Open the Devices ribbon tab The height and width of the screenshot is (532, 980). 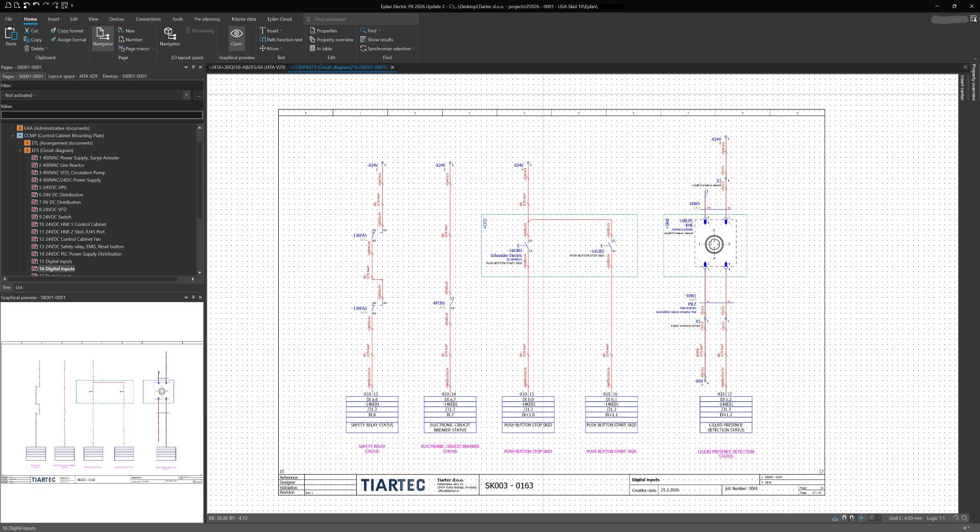pos(116,19)
